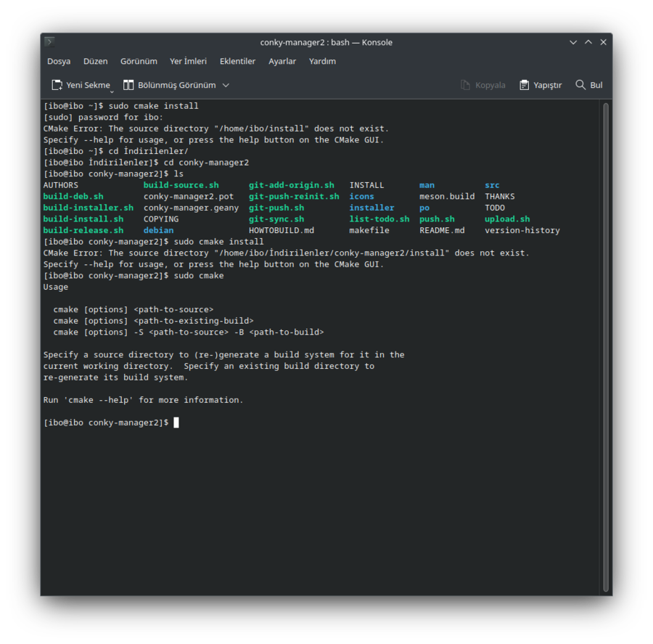653x644 pixels.
Task: Click version-history entry
Action: [522, 230]
